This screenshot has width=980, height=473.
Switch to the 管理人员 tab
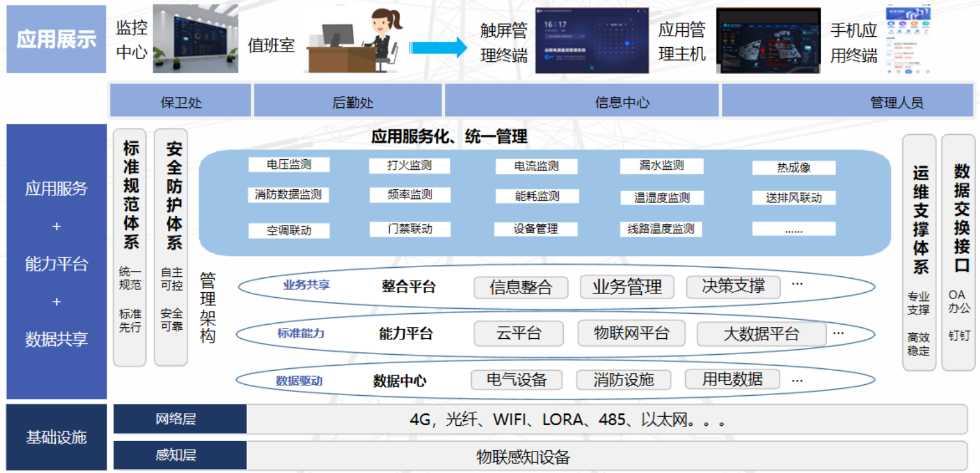click(896, 102)
